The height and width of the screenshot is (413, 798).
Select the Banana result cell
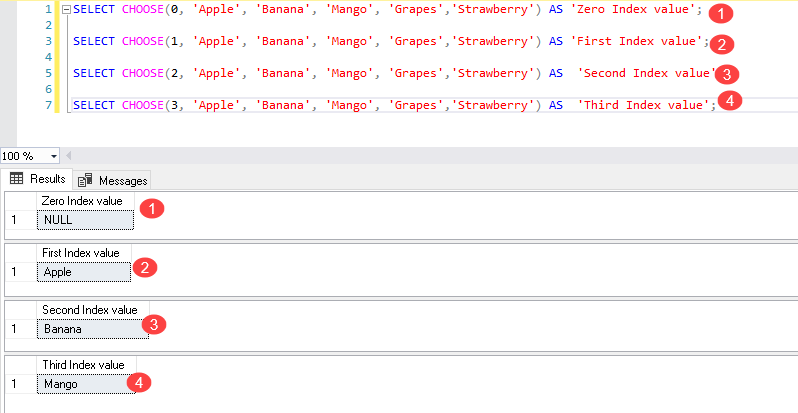pos(89,328)
